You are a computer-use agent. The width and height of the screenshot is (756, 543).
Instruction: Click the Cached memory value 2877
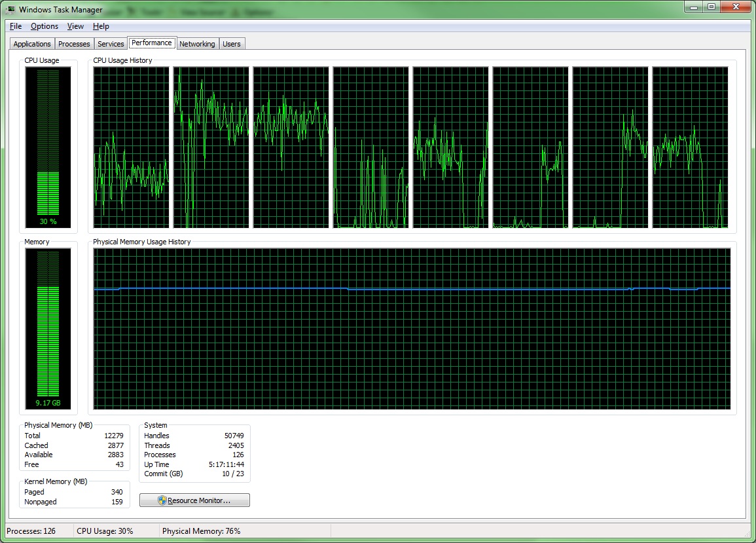pos(116,445)
